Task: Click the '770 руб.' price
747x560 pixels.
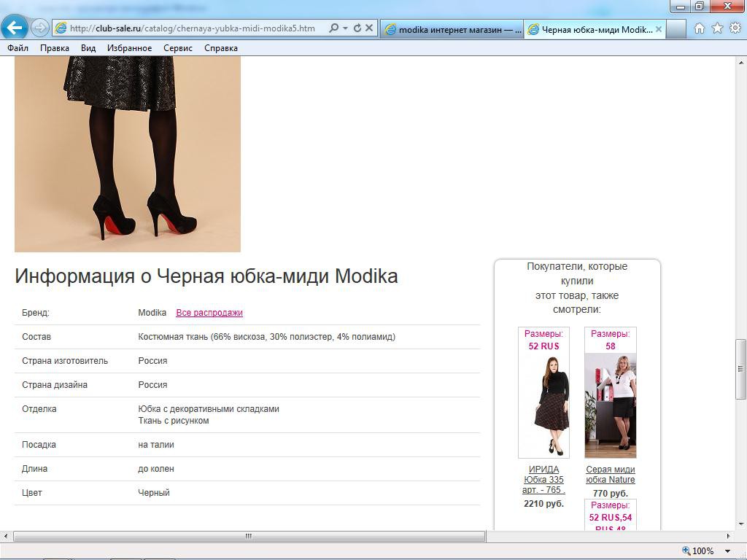Action: tap(611, 494)
